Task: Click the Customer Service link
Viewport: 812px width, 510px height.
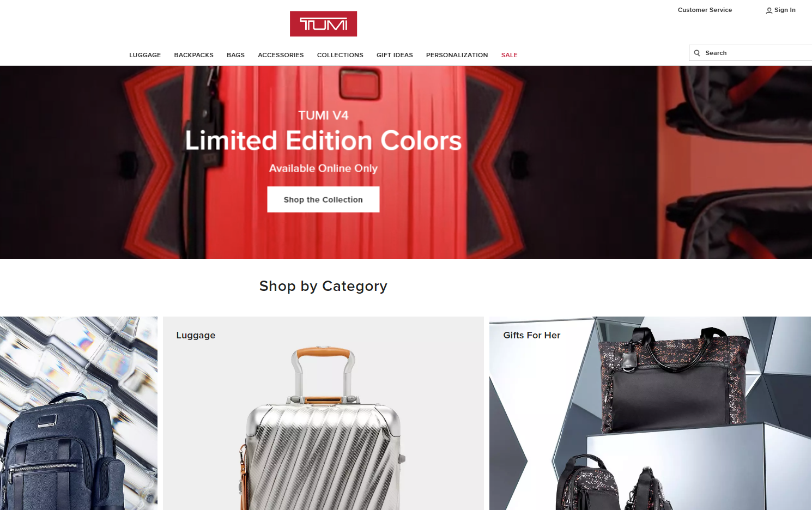Action: (705, 10)
